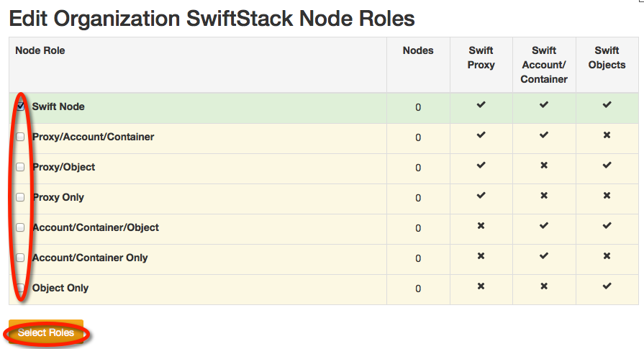
Task: Click Swift Objects checkmark in Object Only row
Action: click(x=607, y=286)
